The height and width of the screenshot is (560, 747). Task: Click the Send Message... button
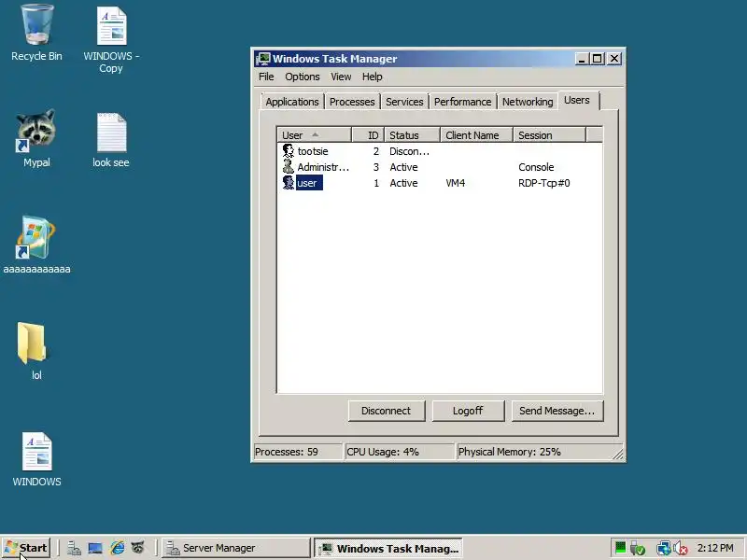click(x=557, y=411)
